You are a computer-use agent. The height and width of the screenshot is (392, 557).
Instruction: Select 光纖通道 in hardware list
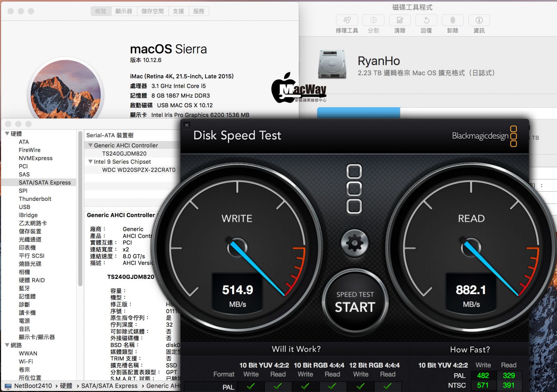(30, 240)
